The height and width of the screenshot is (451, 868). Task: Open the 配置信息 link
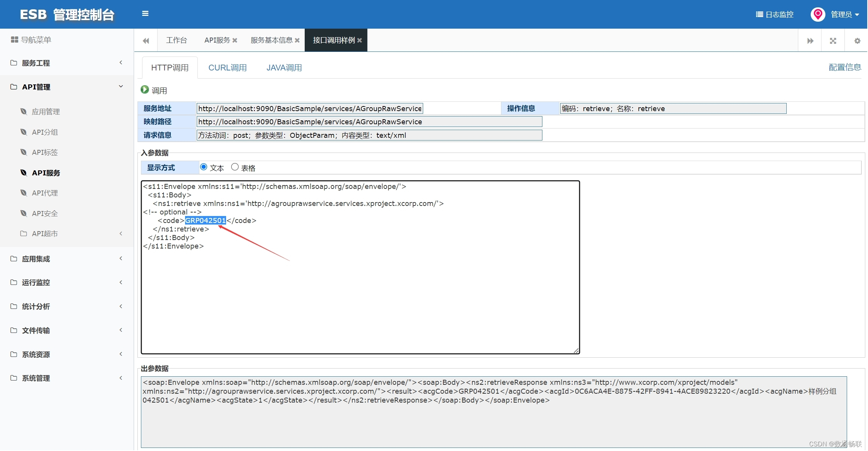pyautogui.click(x=845, y=67)
